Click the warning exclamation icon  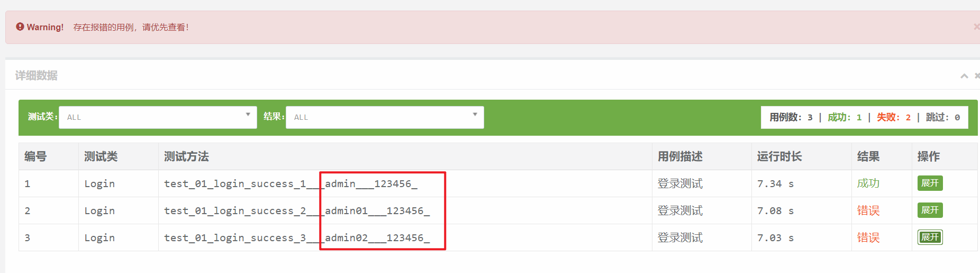(20, 27)
